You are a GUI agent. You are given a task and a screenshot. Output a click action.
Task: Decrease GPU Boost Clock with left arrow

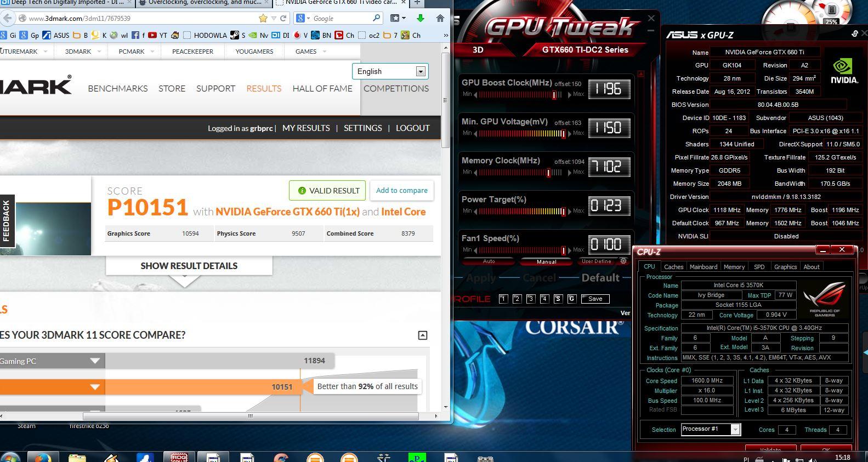coord(475,95)
